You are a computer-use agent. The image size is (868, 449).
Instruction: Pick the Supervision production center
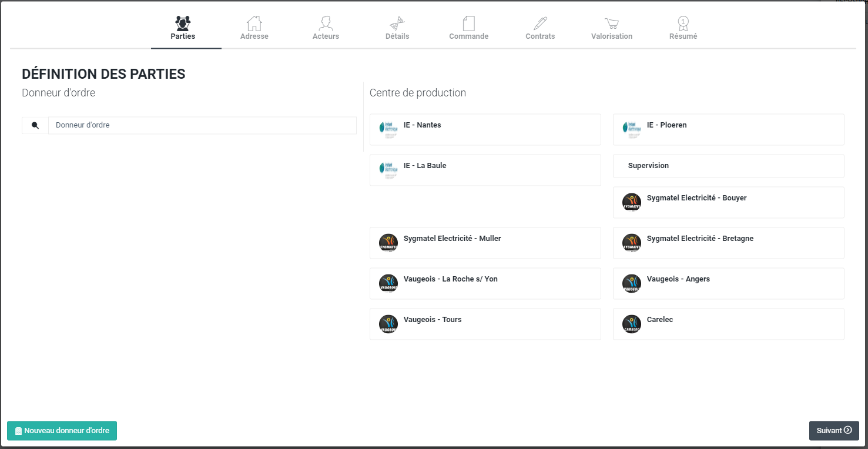pos(728,166)
